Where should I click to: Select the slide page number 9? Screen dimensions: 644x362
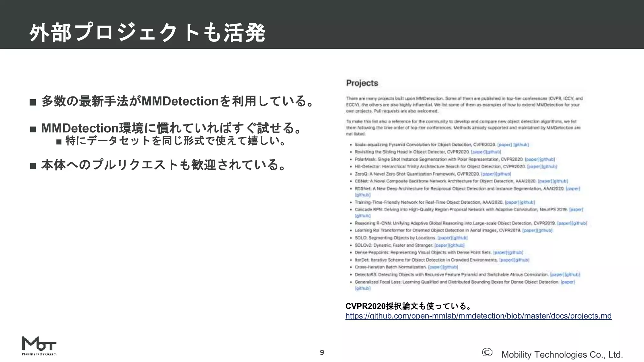(322, 352)
